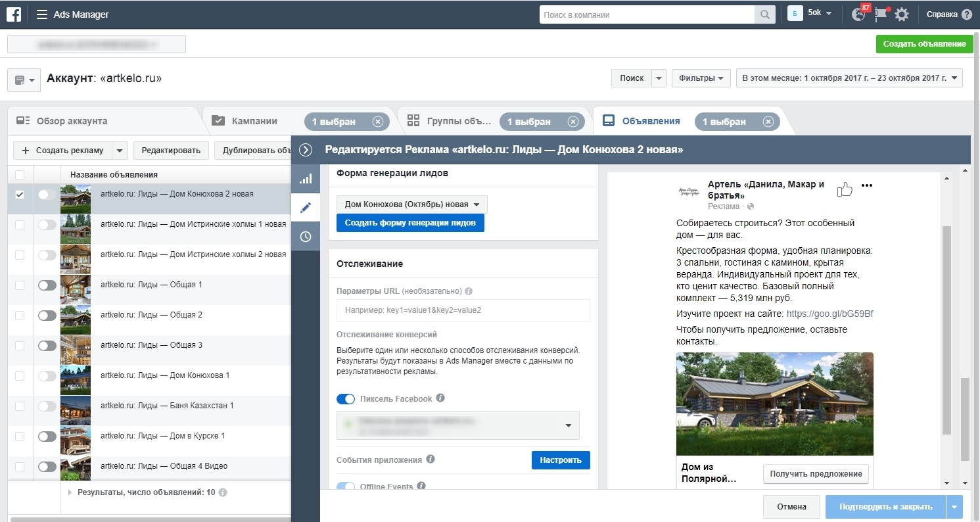Viewport: 980px width, 522px height.
Task: Click the 5ok account avatar
Action: (x=795, y=14)
